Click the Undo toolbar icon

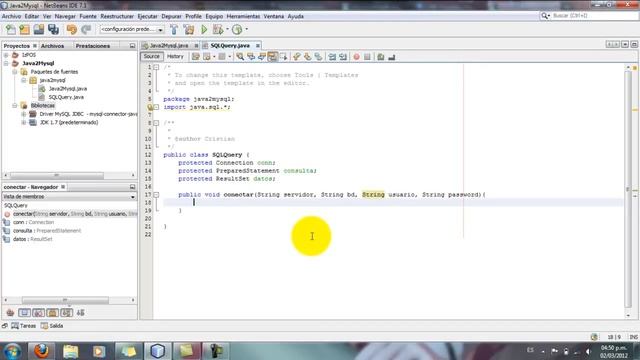tap(72, 29)
